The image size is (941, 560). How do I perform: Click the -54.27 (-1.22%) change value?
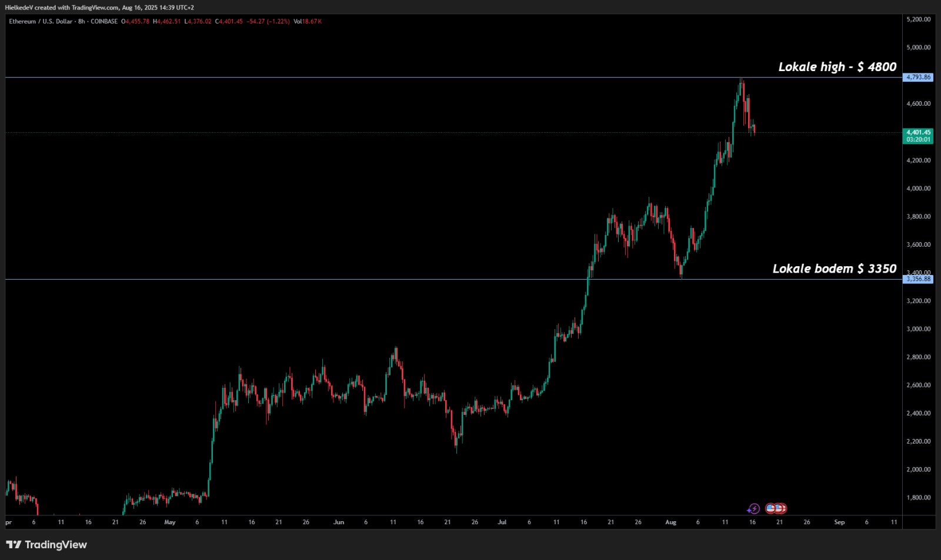268,22
